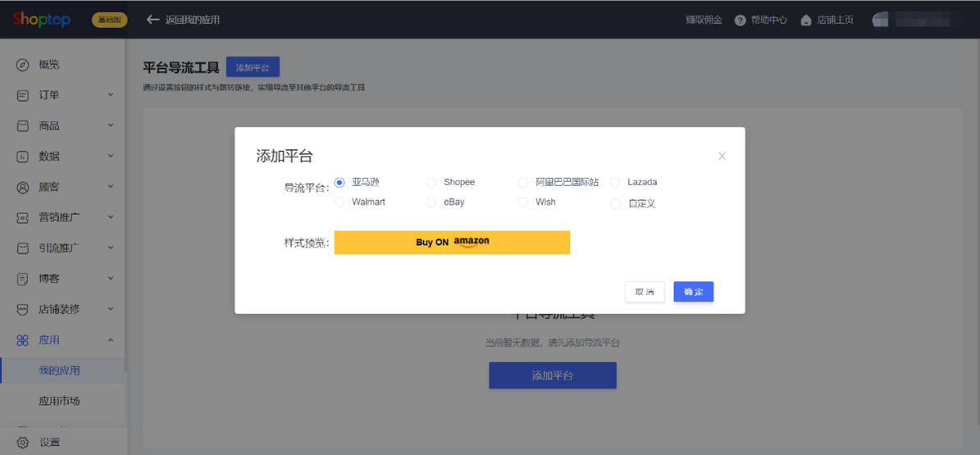Click the storefront icon beside 店铺装修
Image resolution: width=980 pixels, height=455 pixels.
22,309
